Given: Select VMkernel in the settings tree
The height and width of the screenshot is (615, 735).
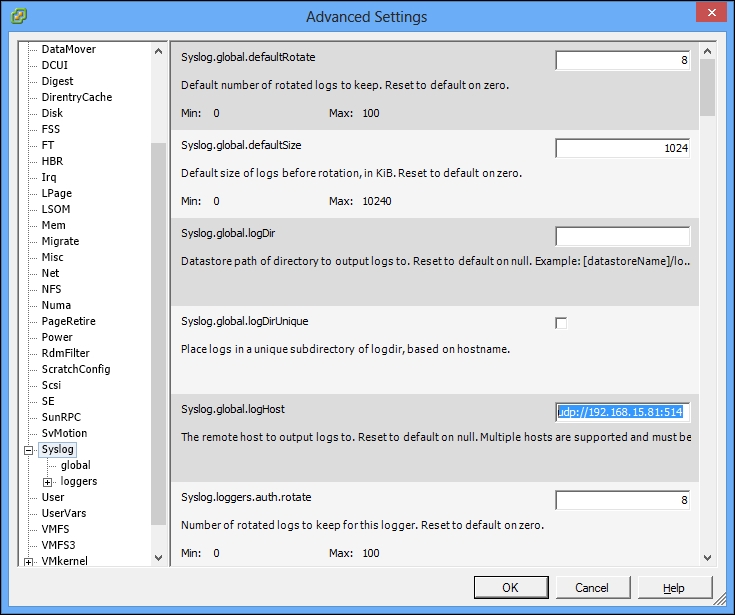Looking at the screenshot, I should (x=64, y=561).
